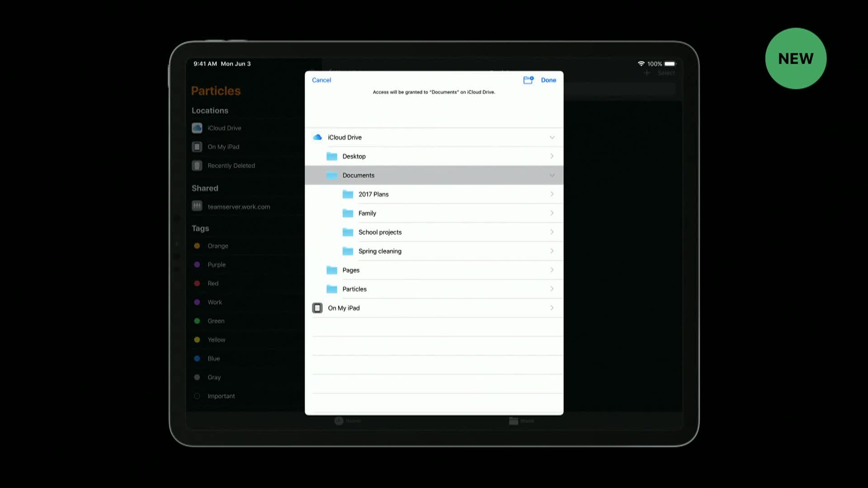Click the Desktop folder icon
The image size is (868, 488).
coord(332,156)
